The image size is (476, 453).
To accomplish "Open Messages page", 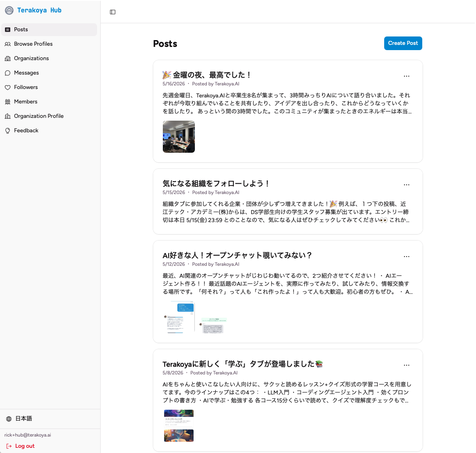I will [49, 73].
